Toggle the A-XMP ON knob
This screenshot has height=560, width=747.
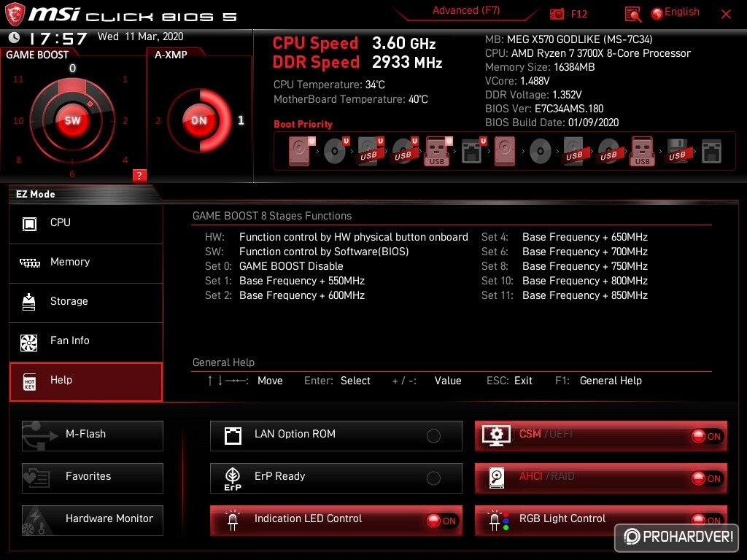[199, 120]
